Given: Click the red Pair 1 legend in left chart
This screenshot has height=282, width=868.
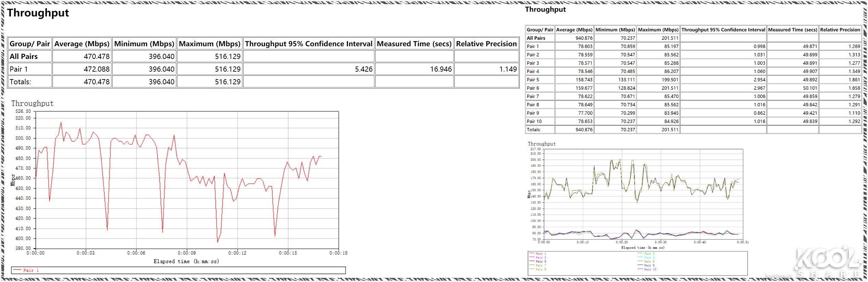Looking at the screenshot, I should coord(31,270).
